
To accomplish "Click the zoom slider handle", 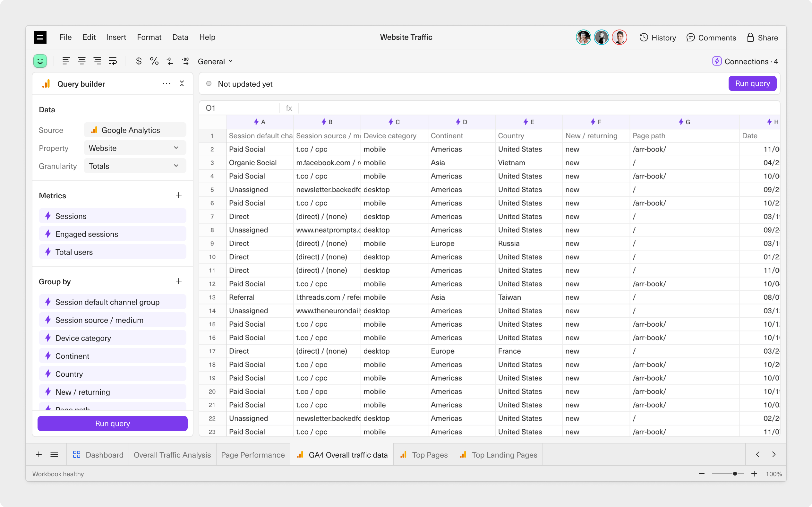I will point(735,474).
